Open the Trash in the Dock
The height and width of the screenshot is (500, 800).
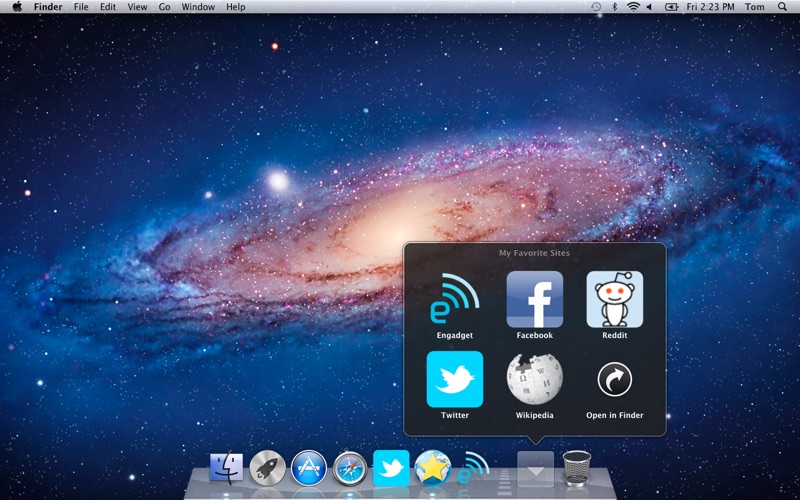point(577,468)
